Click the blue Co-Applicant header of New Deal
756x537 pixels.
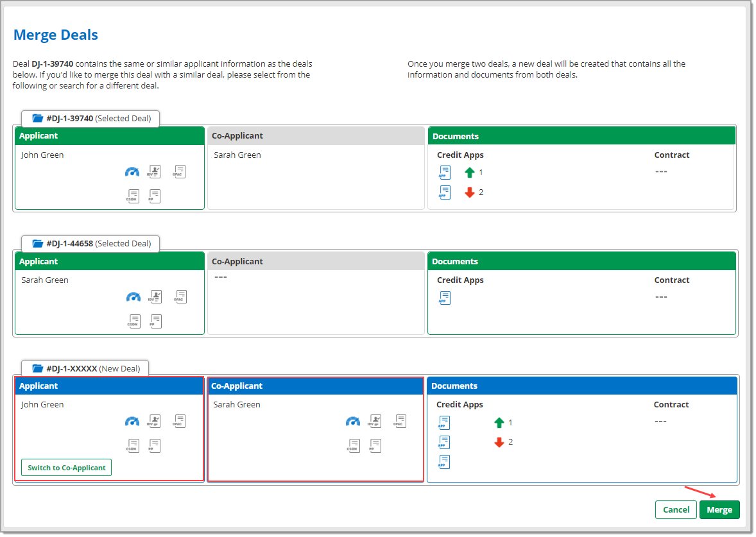tap(315, 386)
